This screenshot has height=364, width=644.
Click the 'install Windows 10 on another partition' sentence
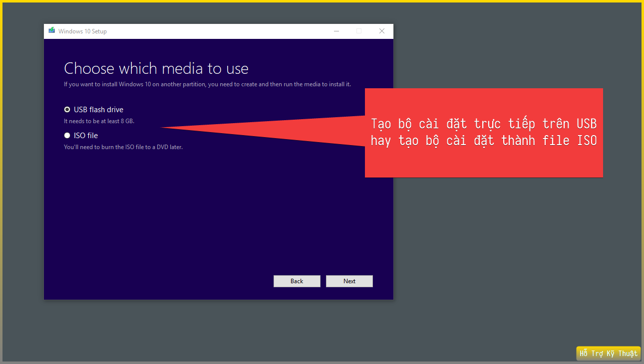pos(207,84)
